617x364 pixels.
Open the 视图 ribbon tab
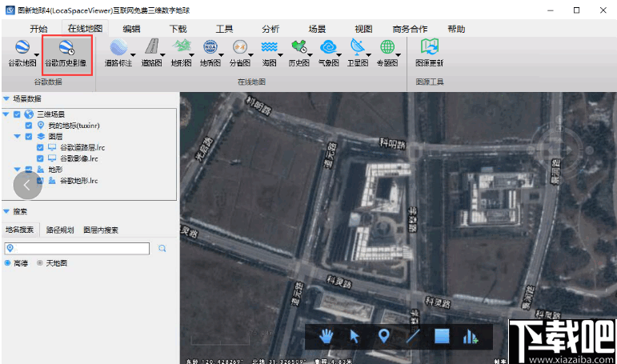point(363,29)
